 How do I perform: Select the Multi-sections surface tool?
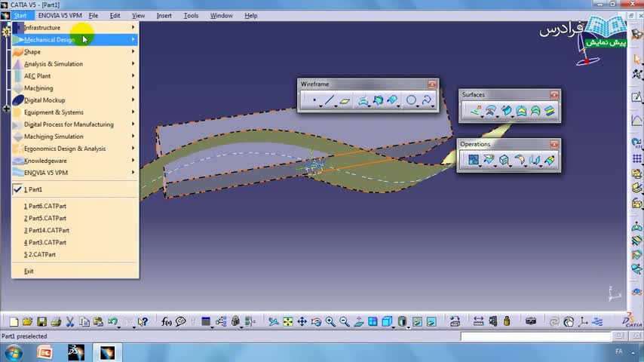[535, 111]
